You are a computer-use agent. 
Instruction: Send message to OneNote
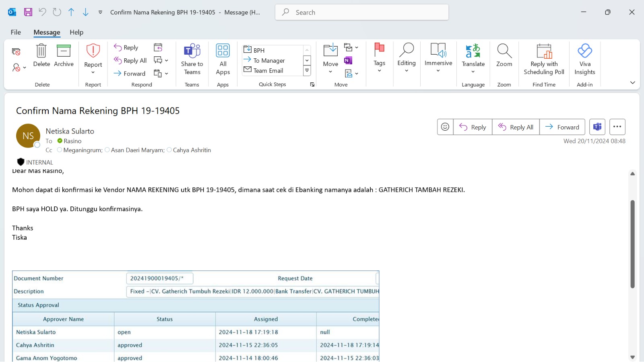(x=348, y=60)
